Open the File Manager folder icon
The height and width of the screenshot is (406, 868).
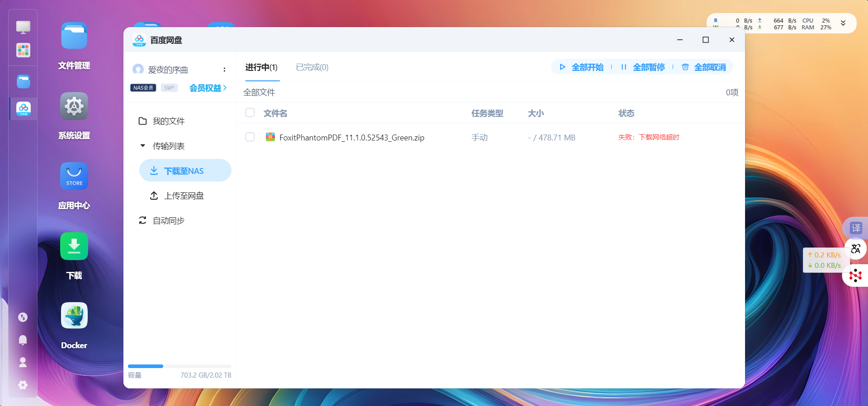pyautogui.click(x=74, y=37)
